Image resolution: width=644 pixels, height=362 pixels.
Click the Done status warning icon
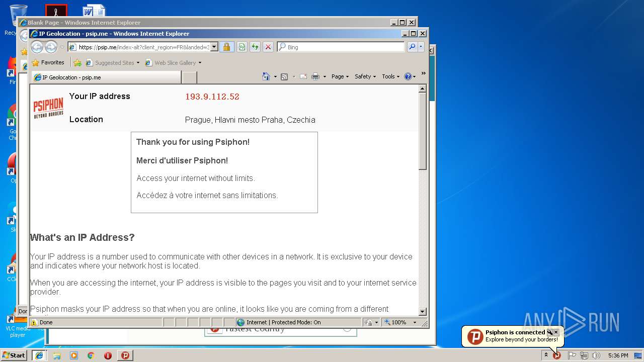click(x=34, y=322)
